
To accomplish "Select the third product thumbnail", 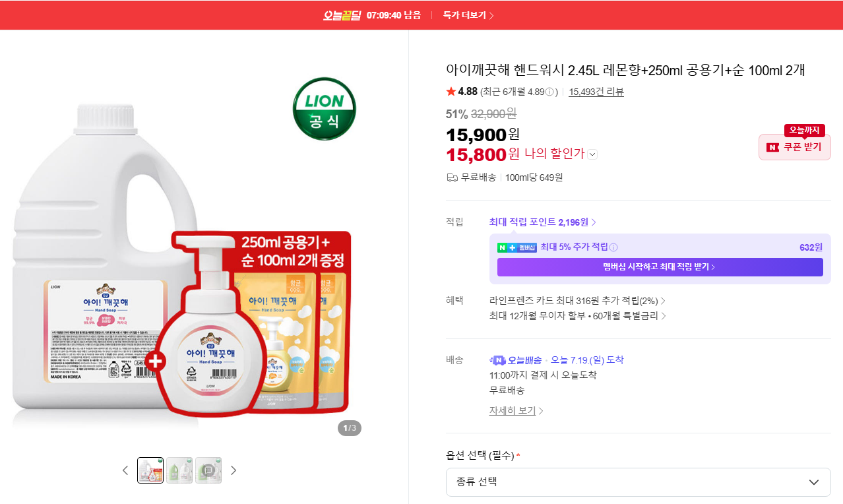I will 208,470.
